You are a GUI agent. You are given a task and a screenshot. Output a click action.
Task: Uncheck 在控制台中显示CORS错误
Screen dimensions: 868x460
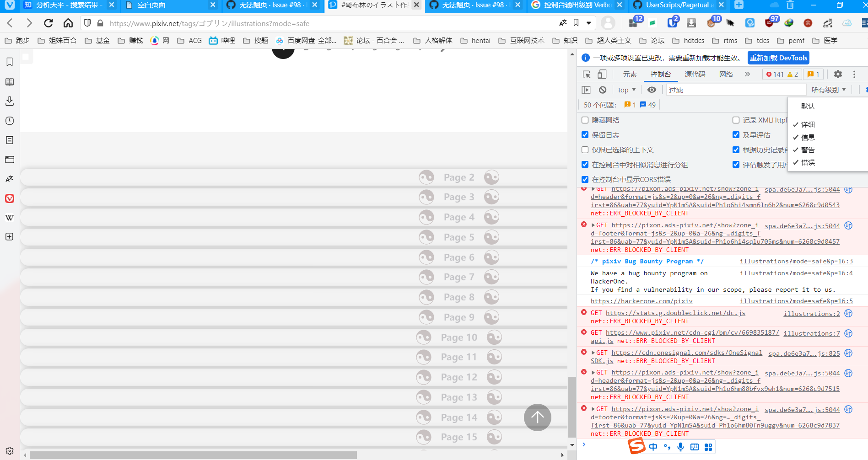pos(585,179)
